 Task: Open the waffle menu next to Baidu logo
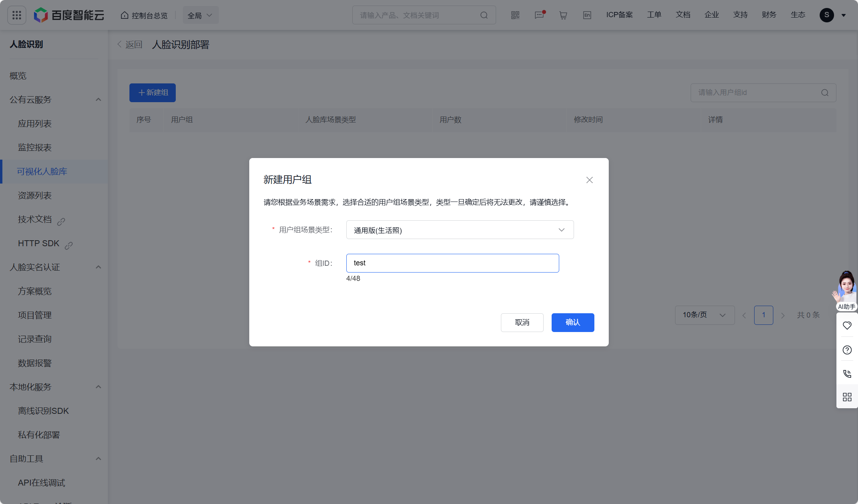pyautogui.click(x=16, y=15)
